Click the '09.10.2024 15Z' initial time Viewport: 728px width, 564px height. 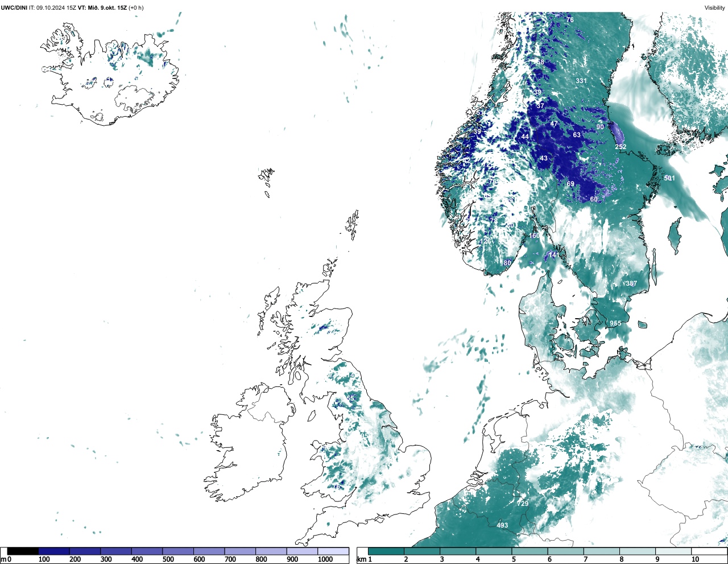pos(56,7)
